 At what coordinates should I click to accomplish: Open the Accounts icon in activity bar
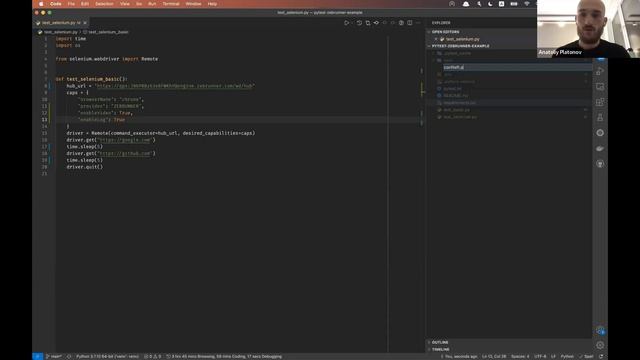tap(600, 331)
